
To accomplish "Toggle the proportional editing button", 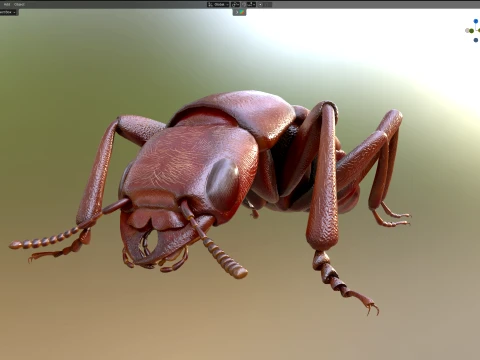I will 260,5.
